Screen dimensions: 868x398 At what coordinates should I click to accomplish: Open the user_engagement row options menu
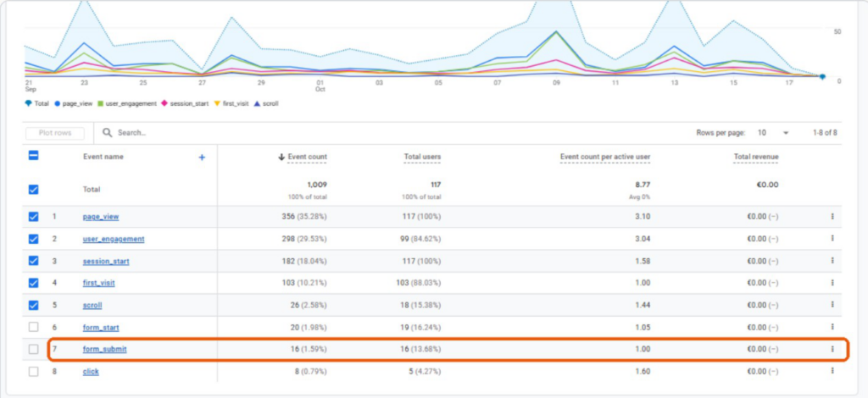click(x=832, y=239)
